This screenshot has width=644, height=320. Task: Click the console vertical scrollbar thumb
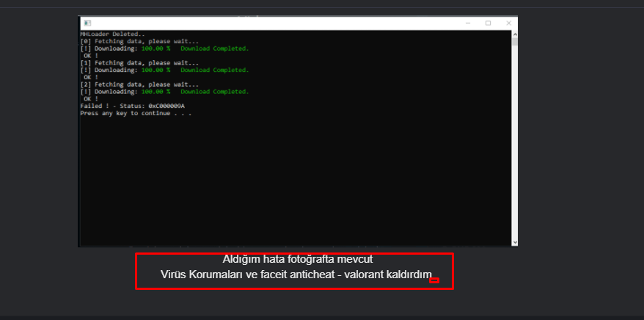515,41
